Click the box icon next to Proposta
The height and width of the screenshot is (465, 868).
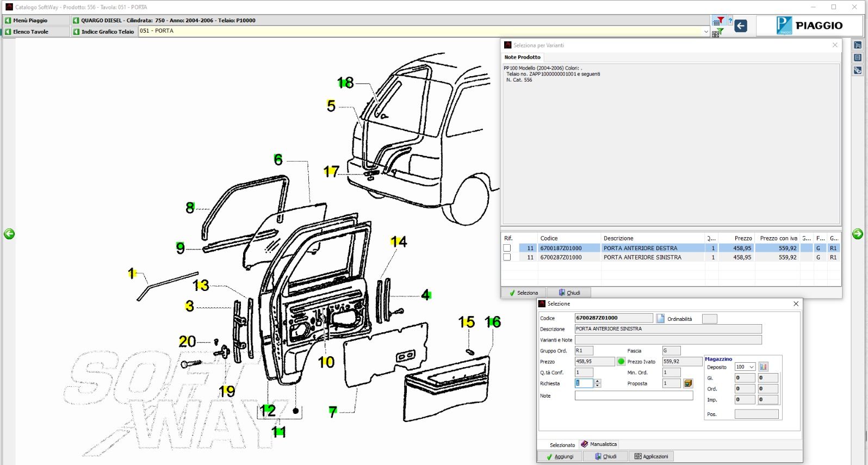tap(688, 383)
